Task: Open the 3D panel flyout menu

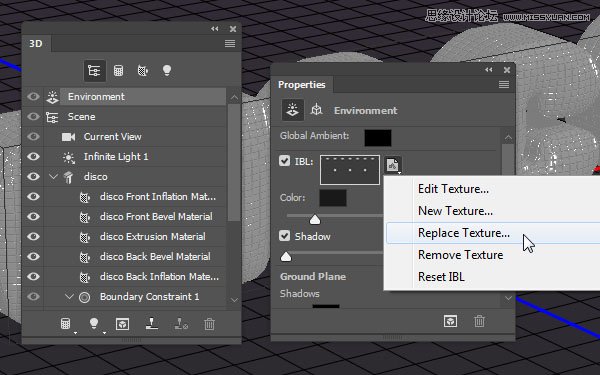Action: tap(230, 44)
